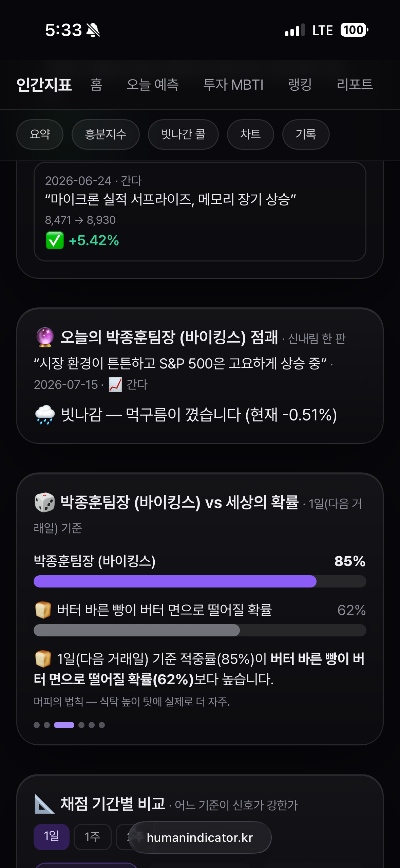This screenshot has height=868, width=400.
Task: Open the 2026-06-24 마이크론 prediction card
Action: point(200,212)
